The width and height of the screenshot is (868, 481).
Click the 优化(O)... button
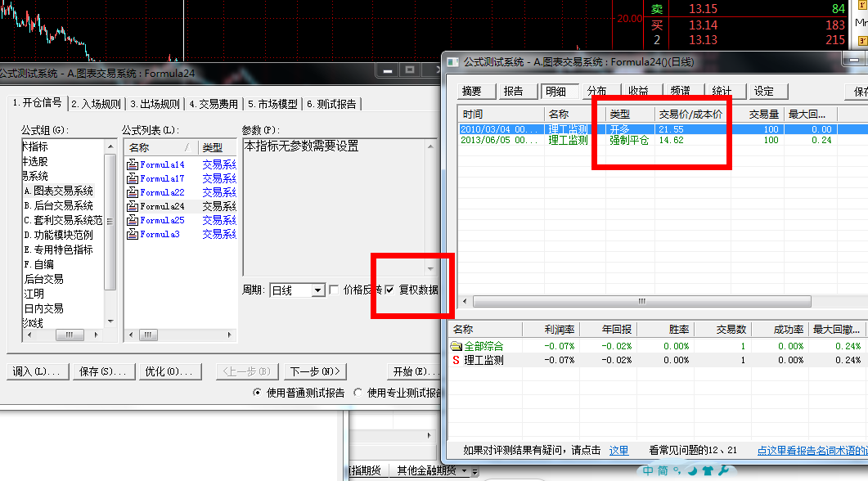coord(169,371)
